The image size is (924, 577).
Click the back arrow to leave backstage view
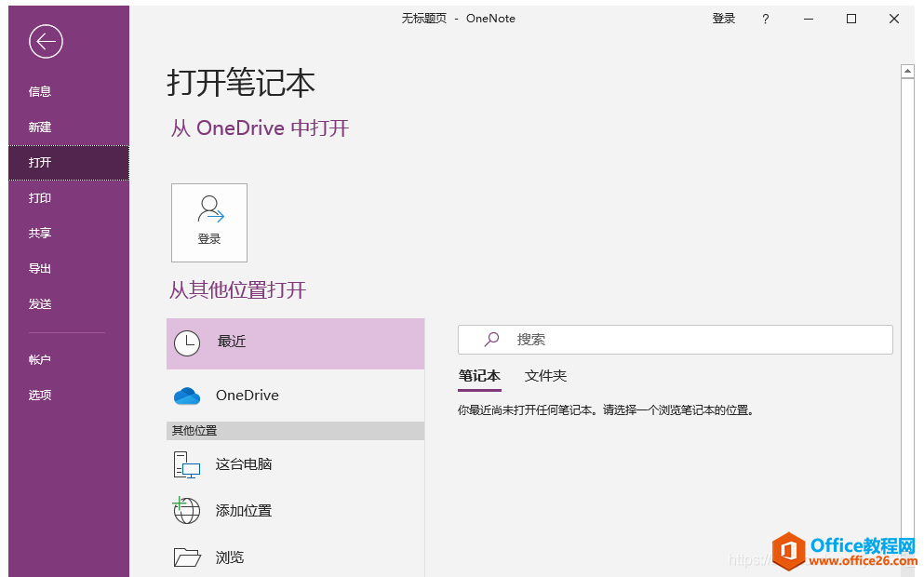tap(45, 42)
